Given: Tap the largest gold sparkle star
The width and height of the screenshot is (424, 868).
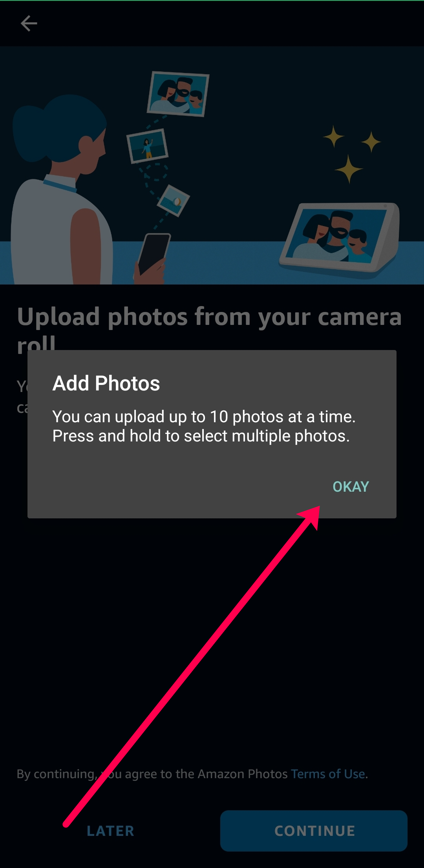Looking at the screenshot, I should pos(349,169).
